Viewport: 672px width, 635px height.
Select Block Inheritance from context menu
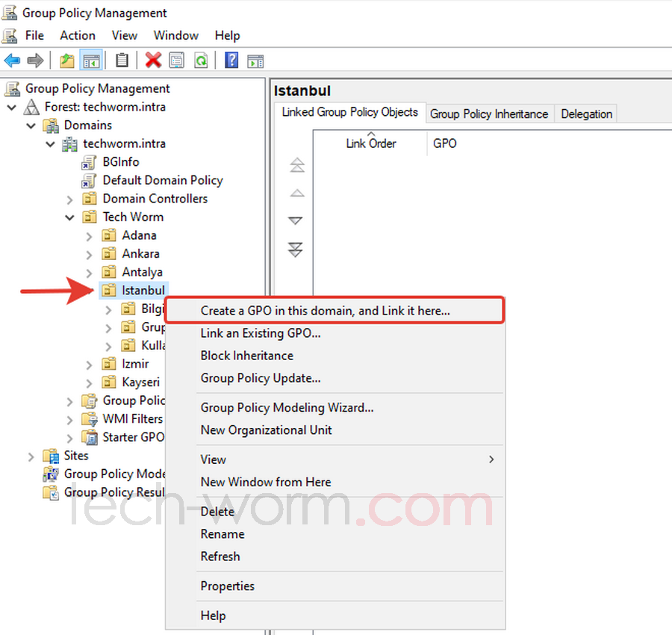coord(246,356)
